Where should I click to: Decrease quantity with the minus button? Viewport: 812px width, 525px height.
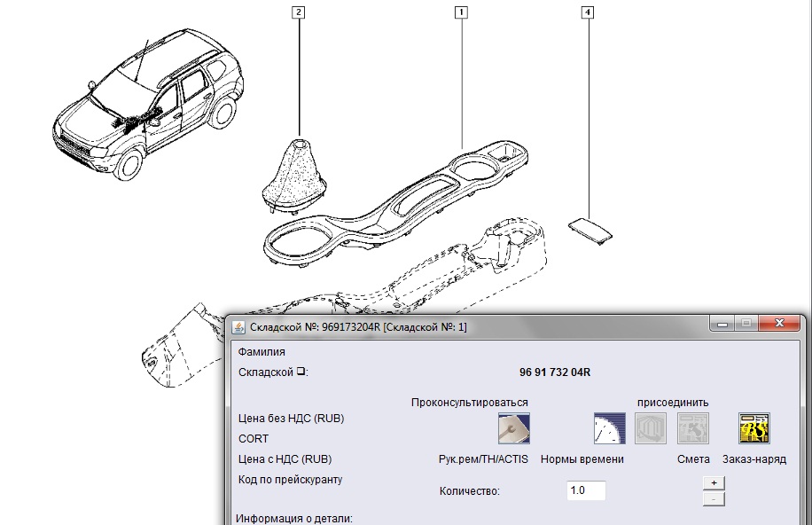click(x=714, y=499)
